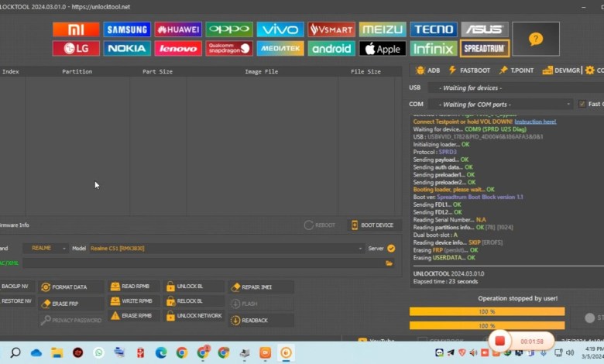This screenshot has height=364, width=604.
Task: Click the upper 100% progress bar
Action: (x=487, y=311)
